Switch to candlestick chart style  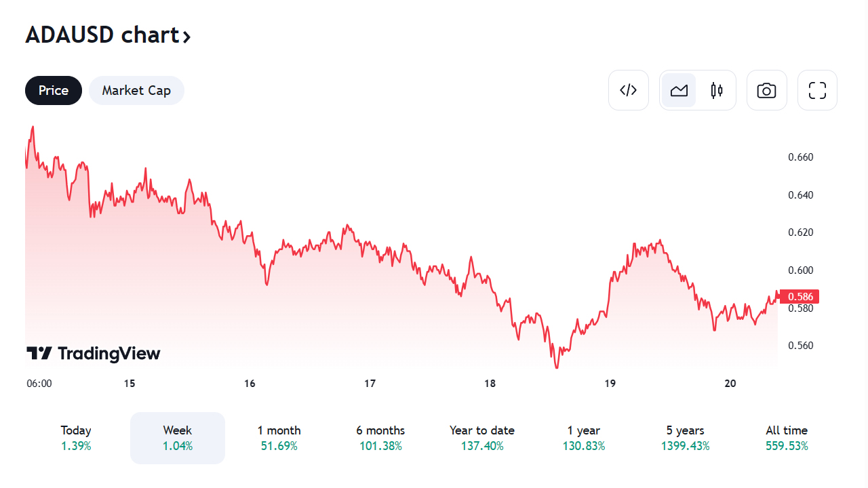tap(717, 90)
